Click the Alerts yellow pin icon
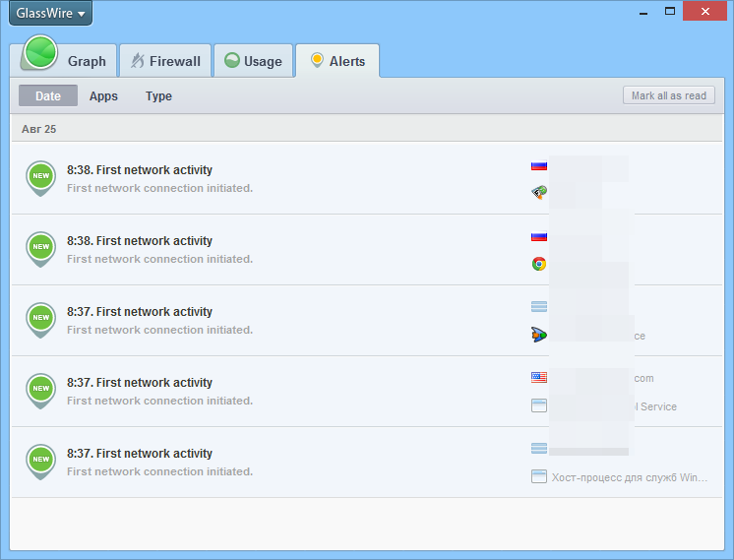The image size is (734, 560). tap(317, 60)
